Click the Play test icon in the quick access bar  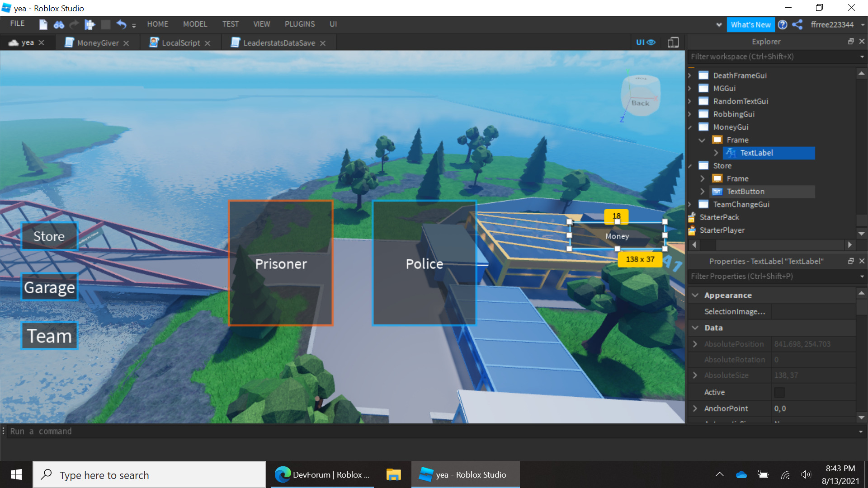pyautogui.click(x=90, y=24)
